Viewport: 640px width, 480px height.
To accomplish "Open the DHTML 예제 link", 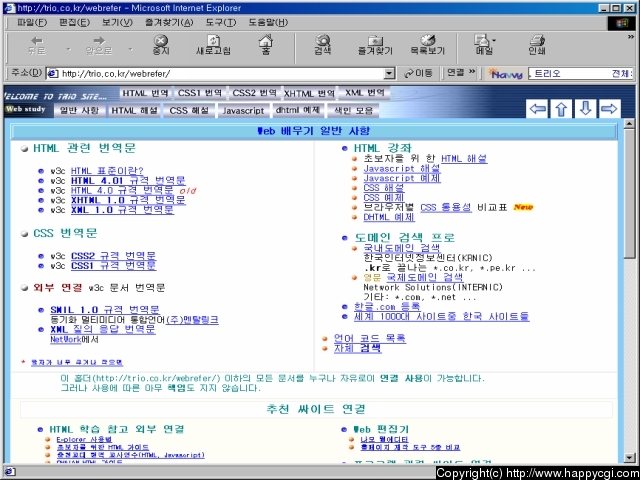I will 389,217.
